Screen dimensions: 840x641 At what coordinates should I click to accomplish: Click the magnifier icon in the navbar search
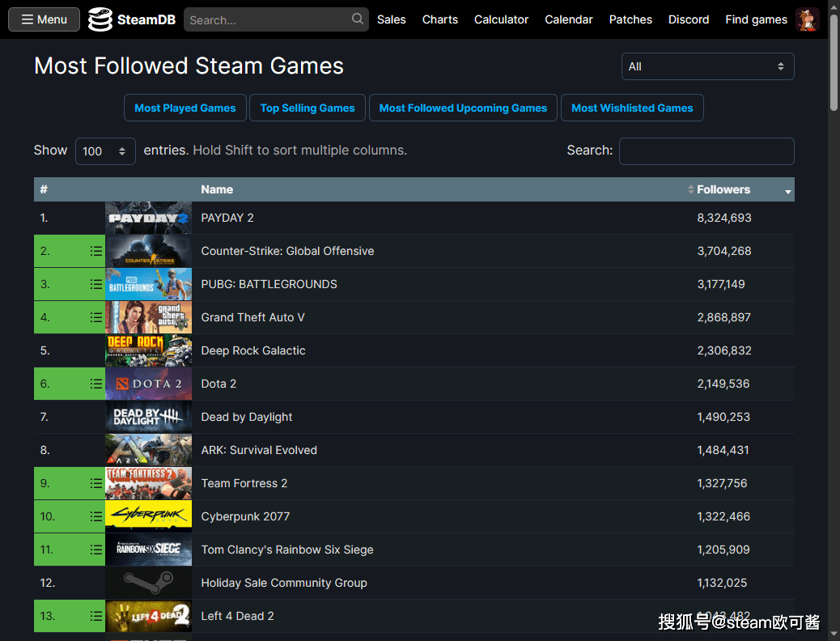click(x=357, y=19)
